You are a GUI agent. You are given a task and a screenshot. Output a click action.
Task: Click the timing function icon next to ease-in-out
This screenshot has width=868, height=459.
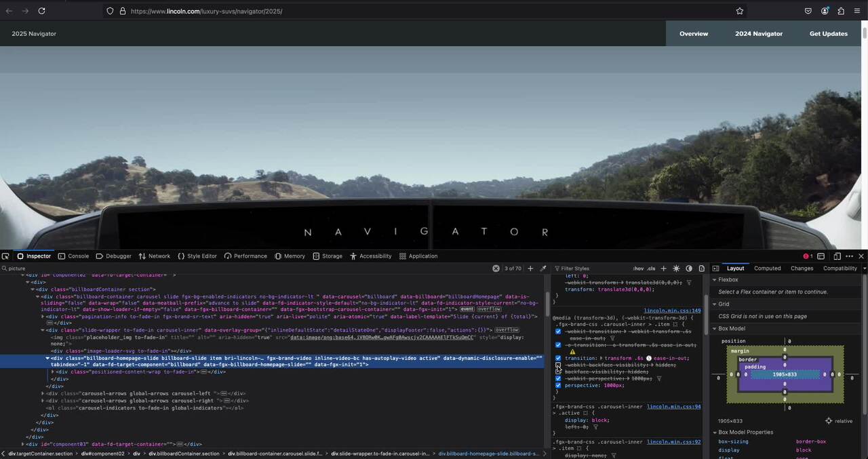pyautogui.click(x=649, y=358)
